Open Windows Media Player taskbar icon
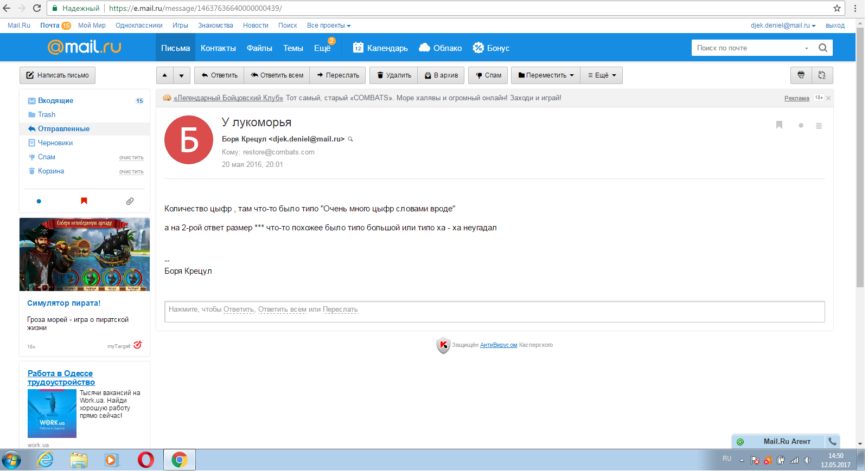The image size is (868, 471). (x=112, y=460)
